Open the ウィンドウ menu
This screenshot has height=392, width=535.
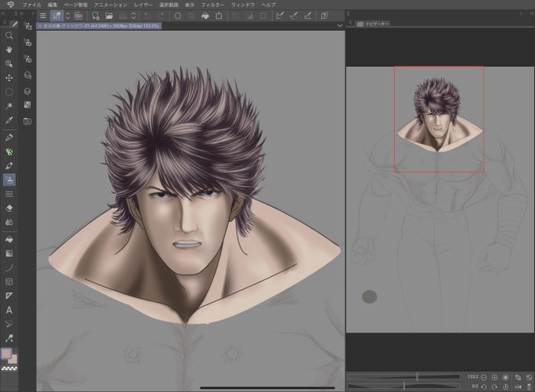(243, 5)
